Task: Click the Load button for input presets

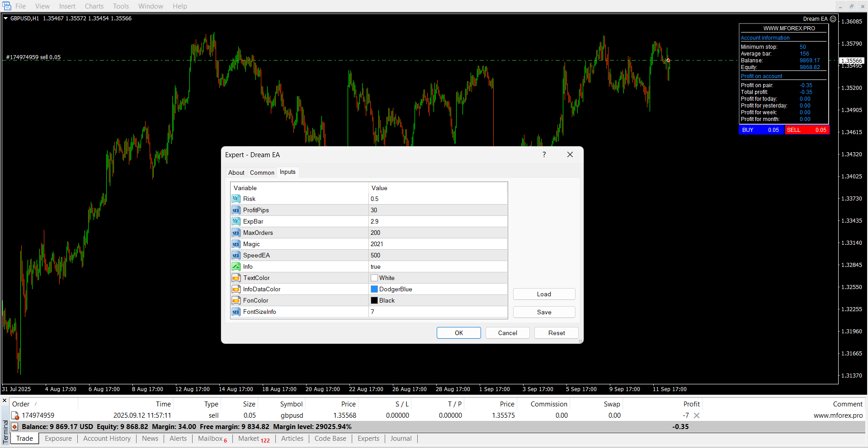Action: (544, 294)
